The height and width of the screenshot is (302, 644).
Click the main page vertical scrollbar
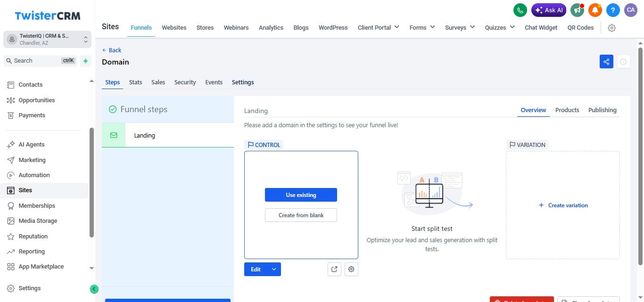(x=640, y=155)
